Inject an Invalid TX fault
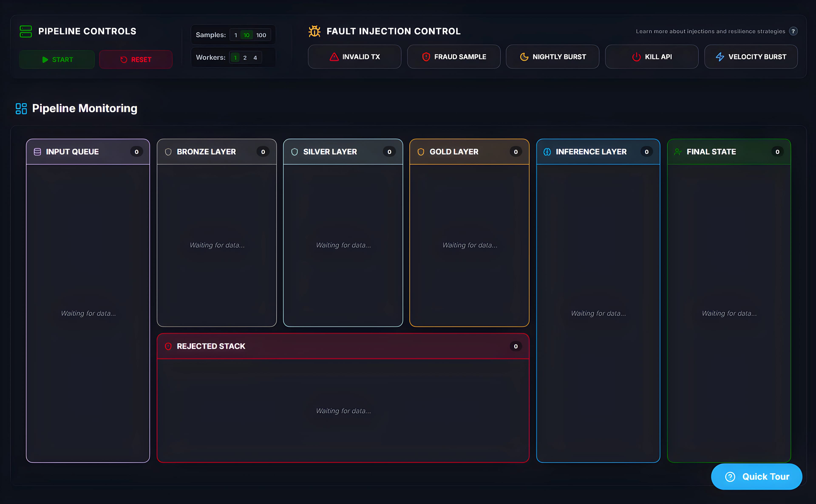 pyautogui.click(x=355, y=57)
